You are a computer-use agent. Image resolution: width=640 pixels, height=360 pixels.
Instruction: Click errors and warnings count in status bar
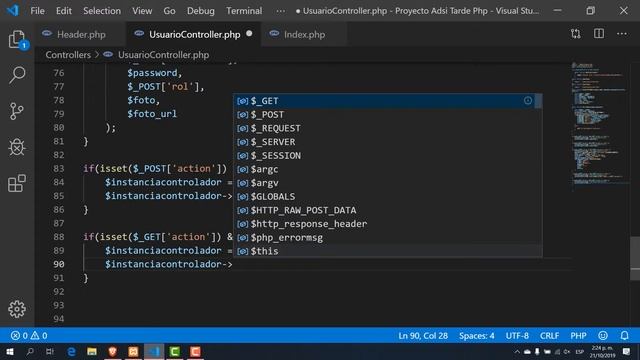pos(29,336)
